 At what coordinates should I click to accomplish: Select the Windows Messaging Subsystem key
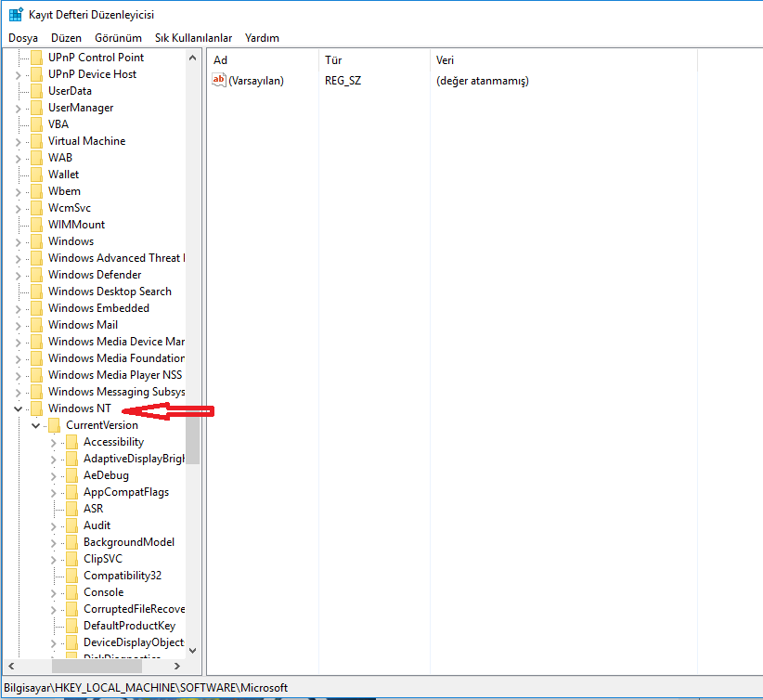pos(116,392)
